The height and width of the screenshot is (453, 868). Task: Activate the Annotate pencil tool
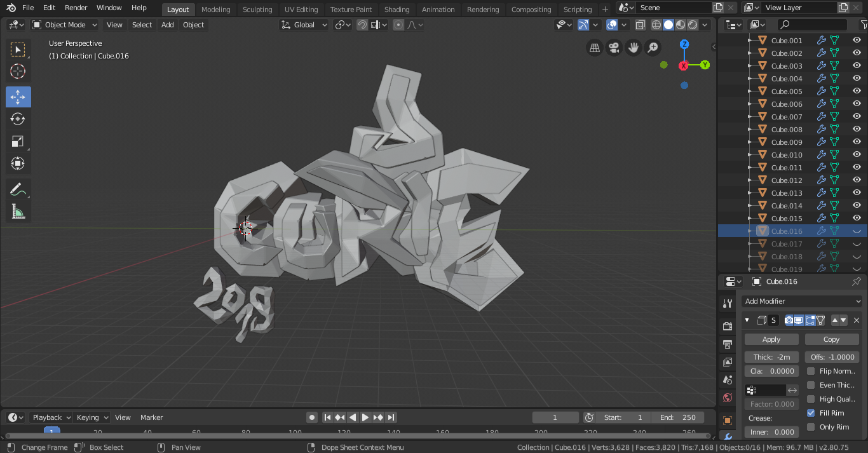(18, 189)
